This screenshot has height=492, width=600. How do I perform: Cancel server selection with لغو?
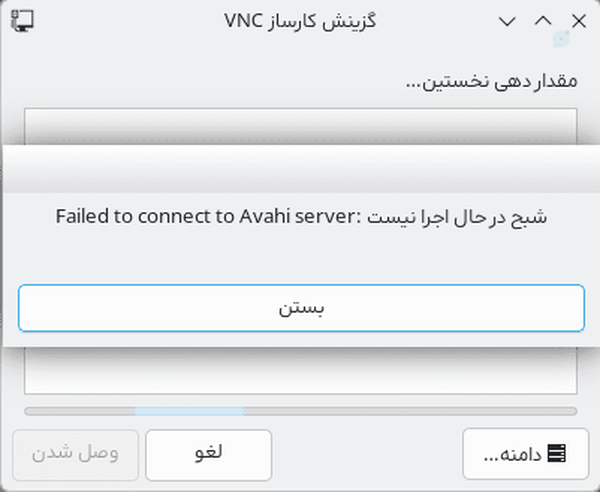(x=209, y=455)
